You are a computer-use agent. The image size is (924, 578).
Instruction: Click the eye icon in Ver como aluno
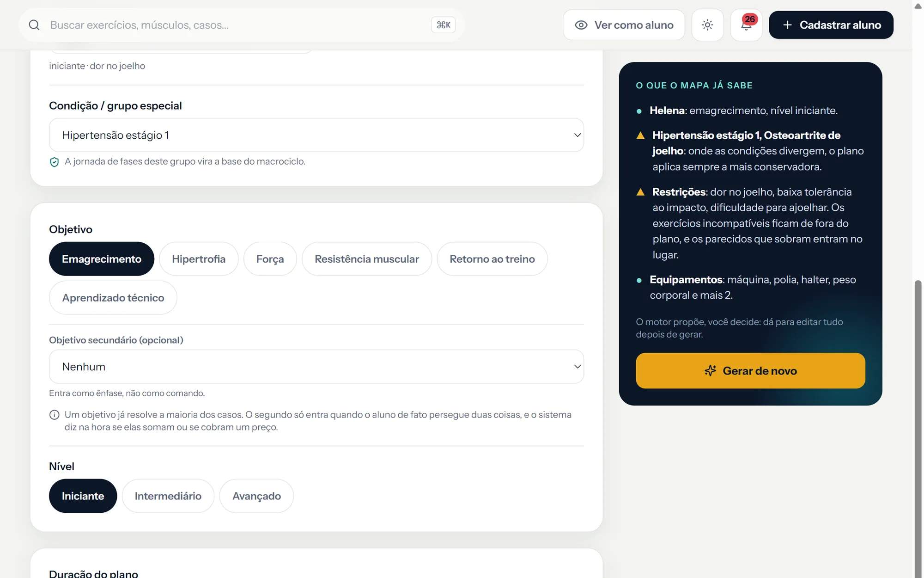tap(581, 25)
